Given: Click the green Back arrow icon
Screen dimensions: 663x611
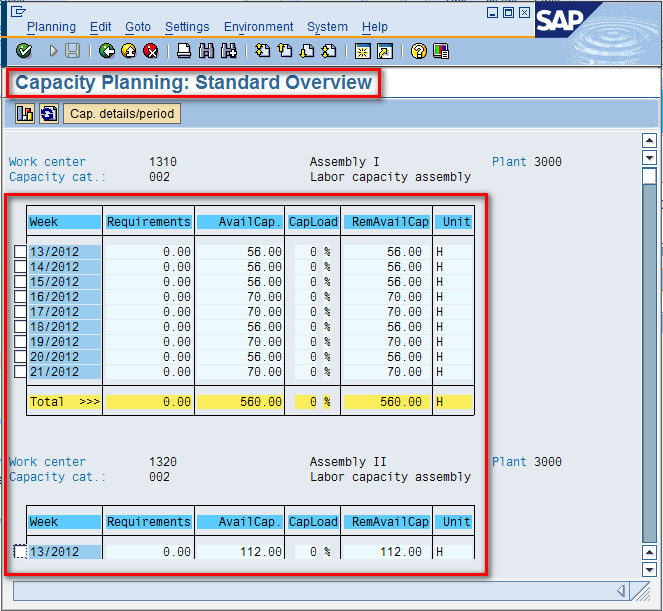Looking at the screenshot, I should click(107, 51).
